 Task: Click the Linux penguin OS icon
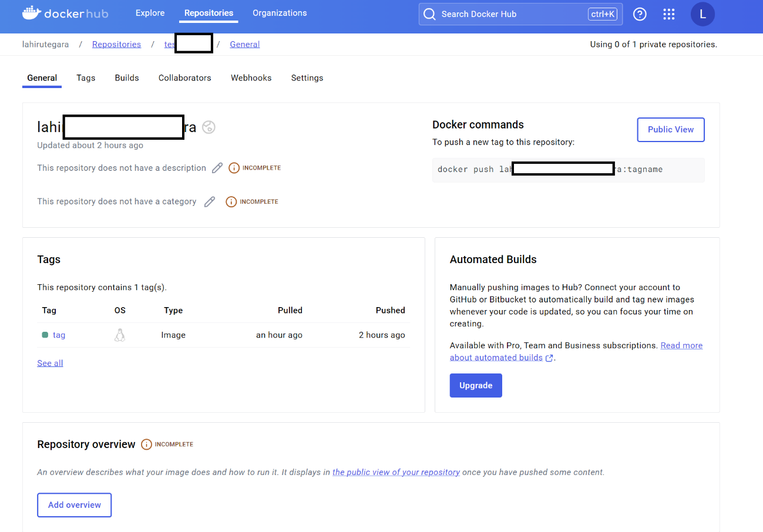click(120, 335)
